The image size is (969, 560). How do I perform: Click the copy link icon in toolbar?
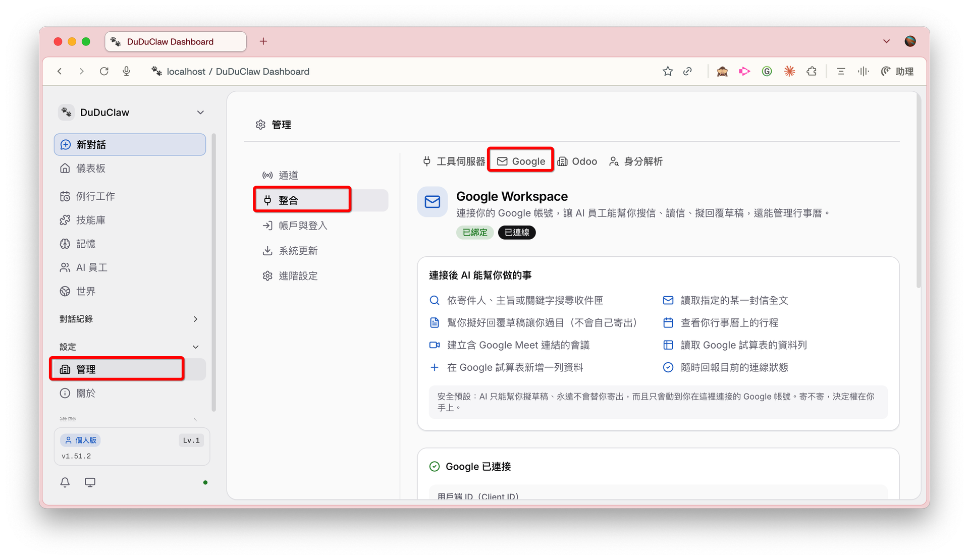tap(687, 72)
